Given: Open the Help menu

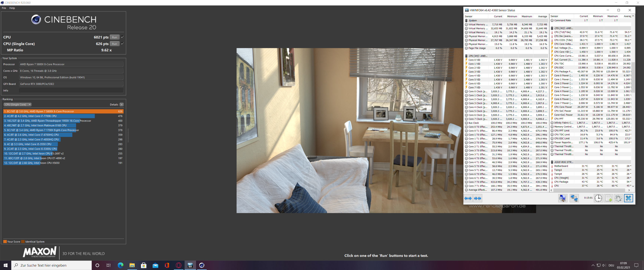Looking at the screenshot, I should [x=12, y=8].
